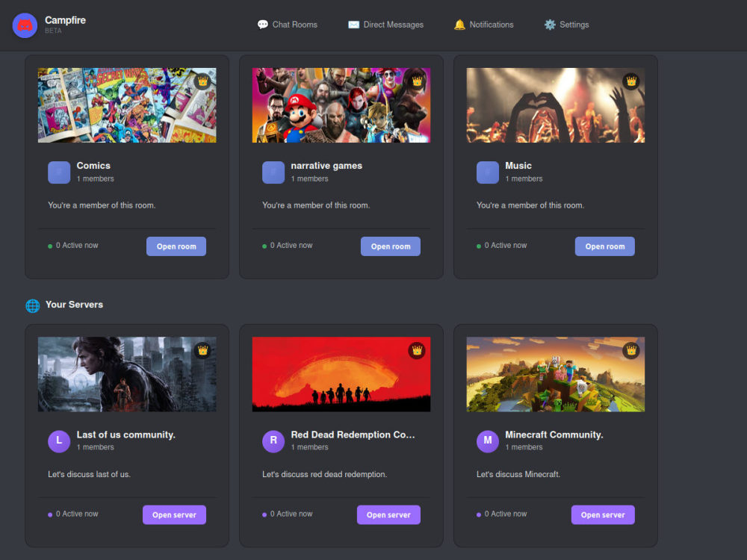Click the Your Servers heading
Screen dimensions: 747x560
point(74,305)
